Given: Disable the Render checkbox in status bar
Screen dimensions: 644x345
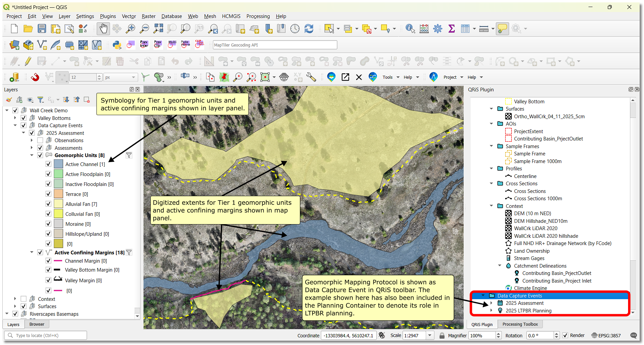Looking at the screenshot, I should tap(565, 335).
